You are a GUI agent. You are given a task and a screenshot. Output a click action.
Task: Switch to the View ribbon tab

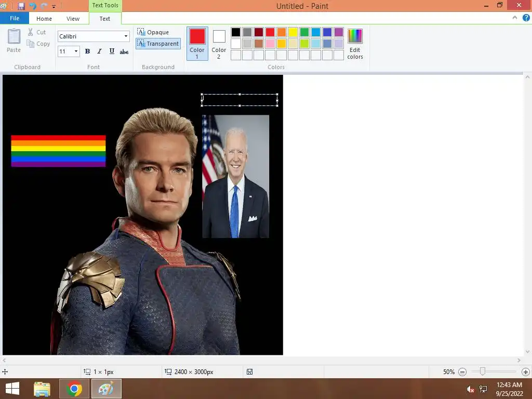[x=73, y=19]
